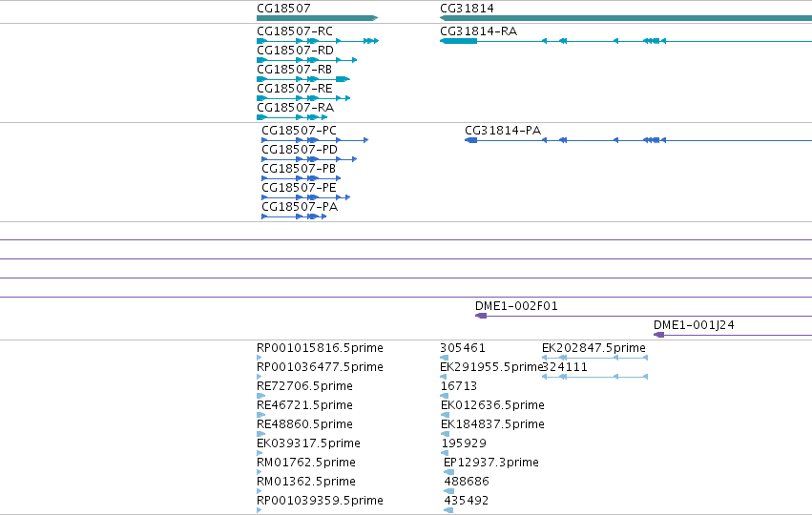Image resolution: width=812 pixels, height=515 pixels.
Task: Select EST RP001015816.5prime
Action: click(320, 348)
